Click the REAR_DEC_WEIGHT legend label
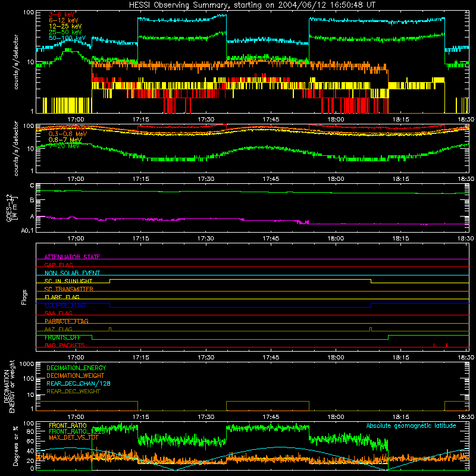Screen dimensions: 476x476 click(73, 392)
